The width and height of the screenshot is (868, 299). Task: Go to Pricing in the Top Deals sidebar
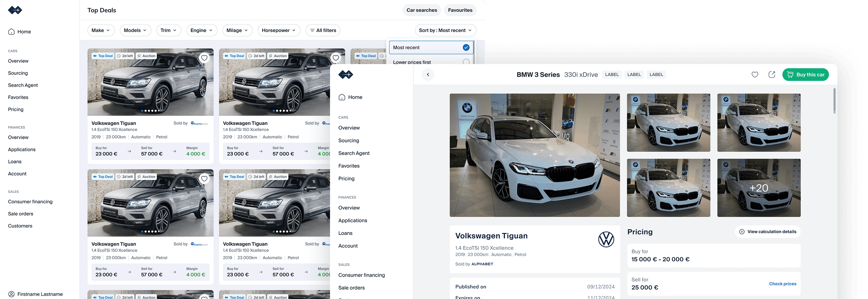click(16, 109)
